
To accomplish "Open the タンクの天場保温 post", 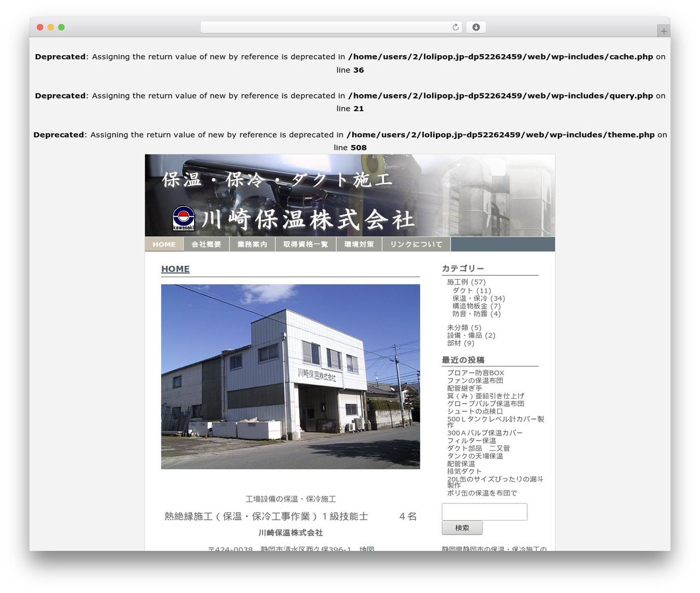I will click(x=475, y=456).
